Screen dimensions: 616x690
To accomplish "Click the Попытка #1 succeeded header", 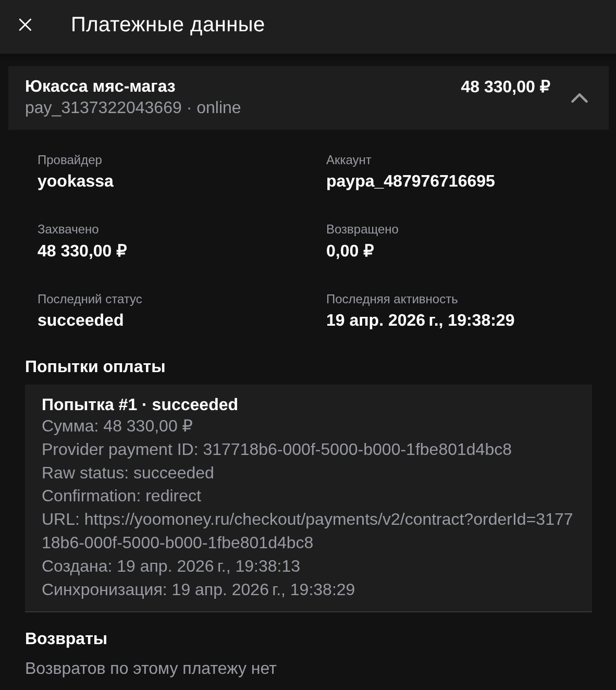I will click(139, 404).
